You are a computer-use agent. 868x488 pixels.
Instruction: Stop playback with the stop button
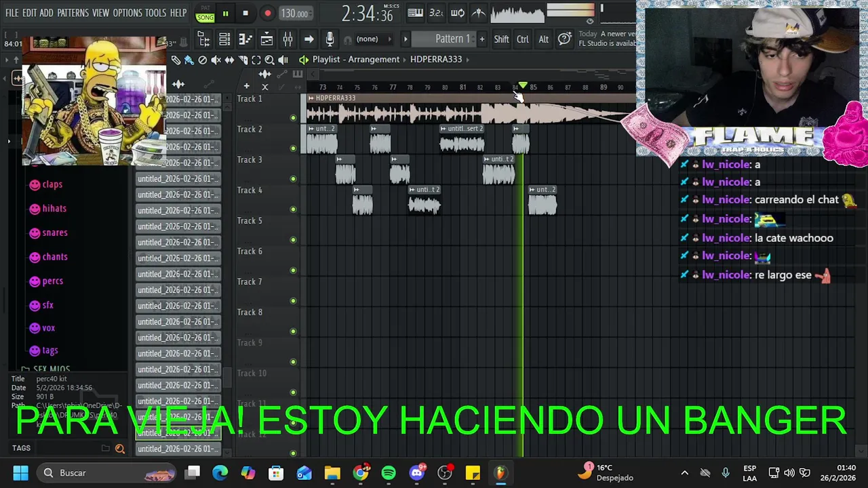[245, 13]
